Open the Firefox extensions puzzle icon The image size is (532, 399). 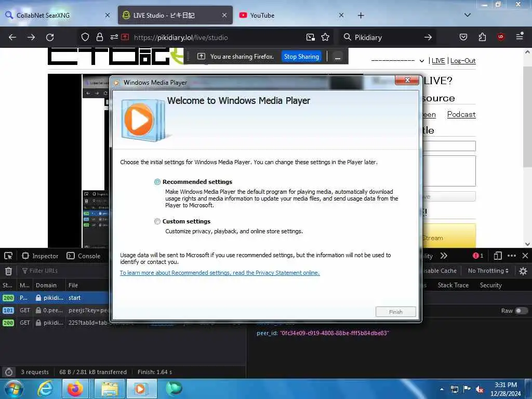[482, 37]
